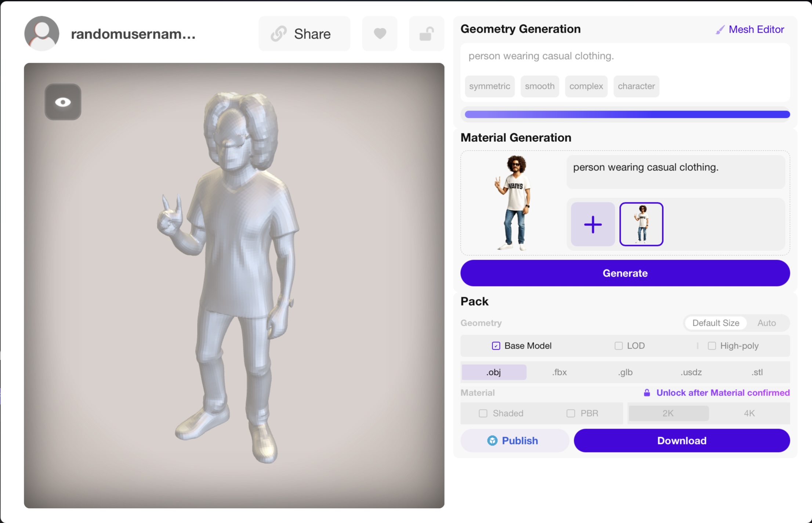Click the purple lock icon near Material
Image resolution: width=812 pixels, height=523 pixels.
click(647, 393)
